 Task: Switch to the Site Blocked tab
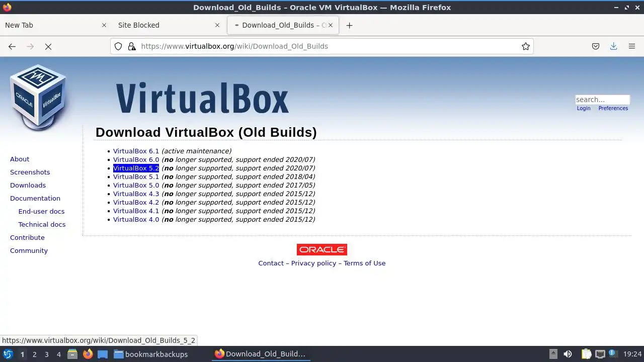tap(170, 25)
